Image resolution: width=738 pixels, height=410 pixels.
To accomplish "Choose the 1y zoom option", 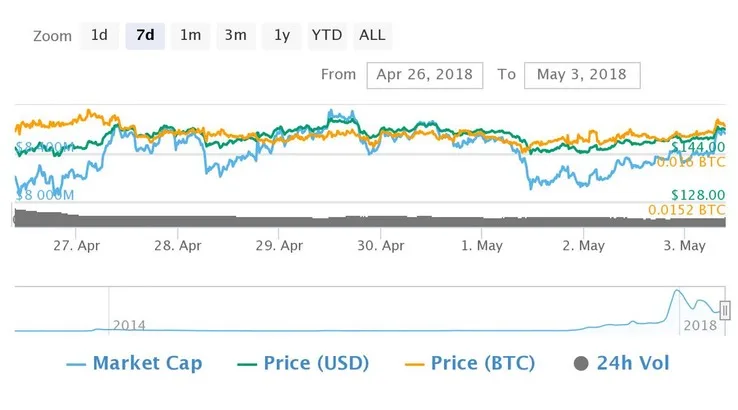I will click(282, 35).
